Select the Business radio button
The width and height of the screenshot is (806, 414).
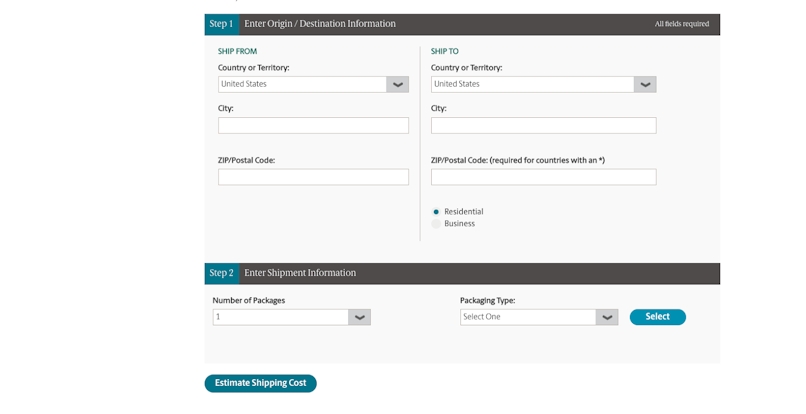(436, 224)
